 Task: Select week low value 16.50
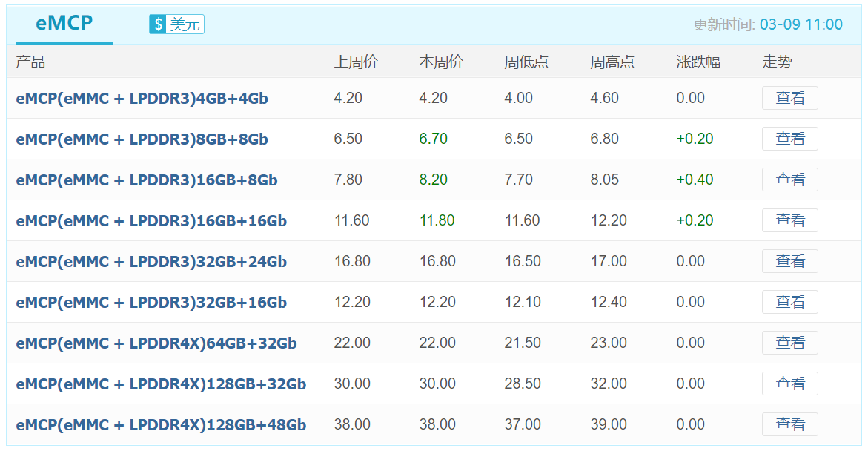(523, 261)
